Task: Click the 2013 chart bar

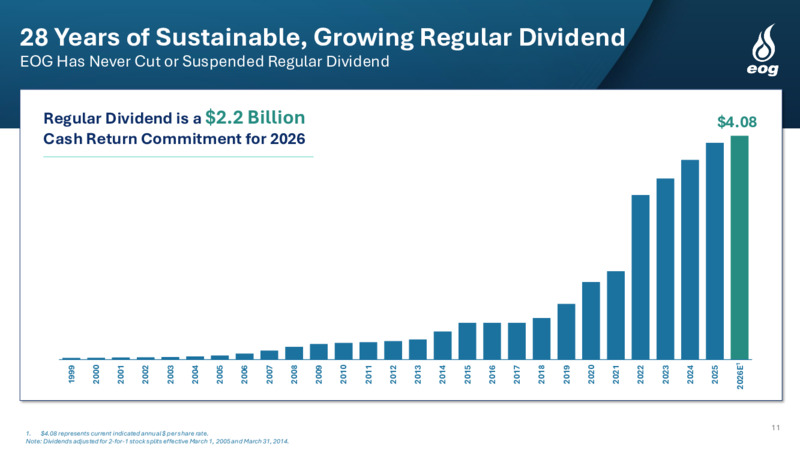Action: [x=418, y=349]
